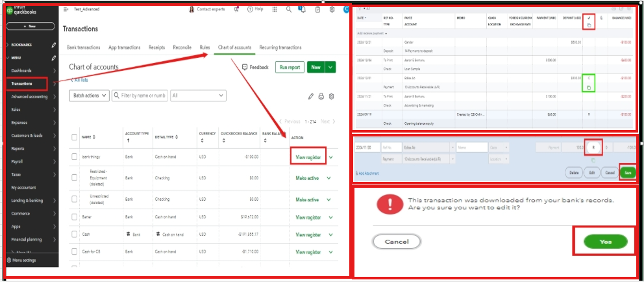Open Contact experts avatar link
Image resolution: width=644 pixels, height=282 pixels.
192,9
